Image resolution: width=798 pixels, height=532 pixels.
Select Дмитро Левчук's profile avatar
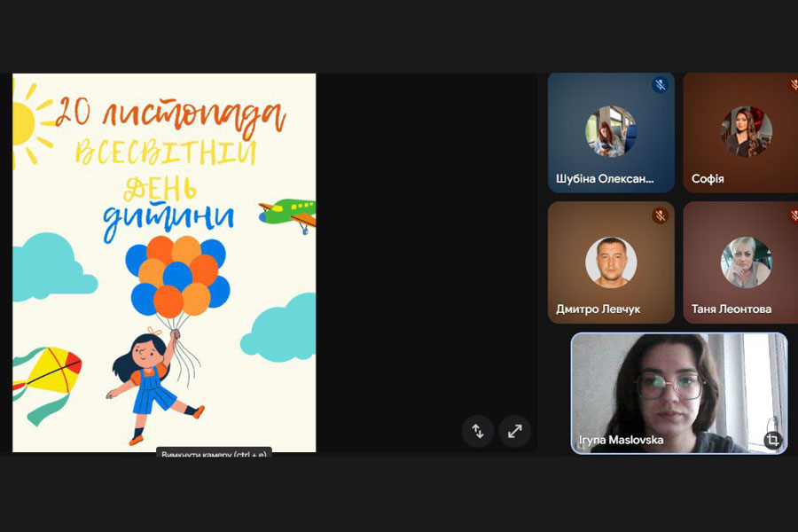[x=611, y=262]
